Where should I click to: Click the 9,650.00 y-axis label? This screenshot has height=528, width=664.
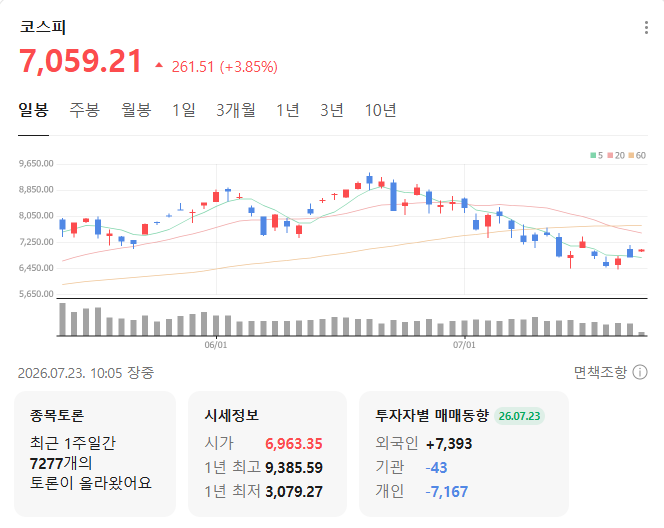tap(36, 163)
